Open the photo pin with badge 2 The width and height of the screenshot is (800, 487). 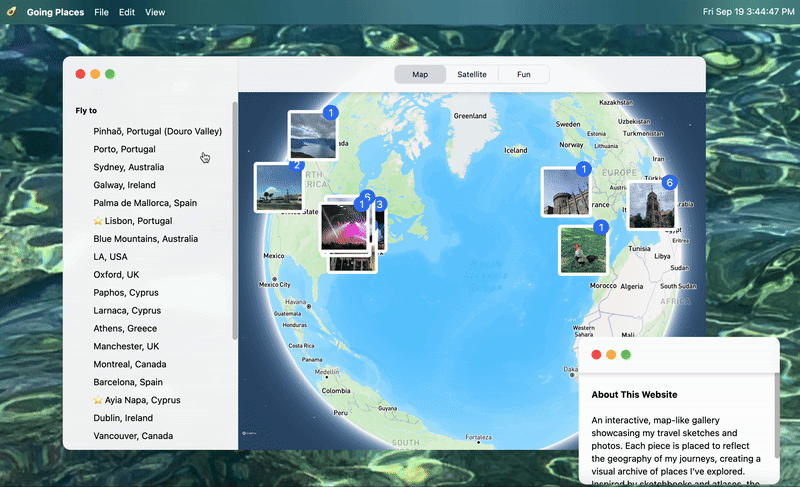pos(278,187)
